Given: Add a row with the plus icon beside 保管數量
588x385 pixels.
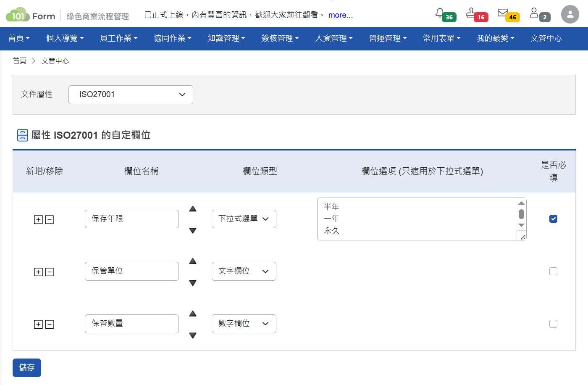Looking at the screenshot, I should (x=38, y=324).
